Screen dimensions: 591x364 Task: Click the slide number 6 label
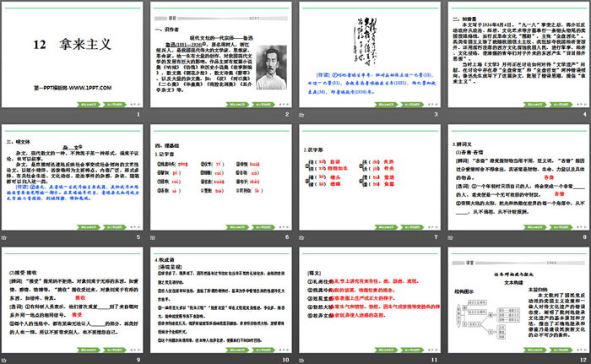[x=287, y=236]
